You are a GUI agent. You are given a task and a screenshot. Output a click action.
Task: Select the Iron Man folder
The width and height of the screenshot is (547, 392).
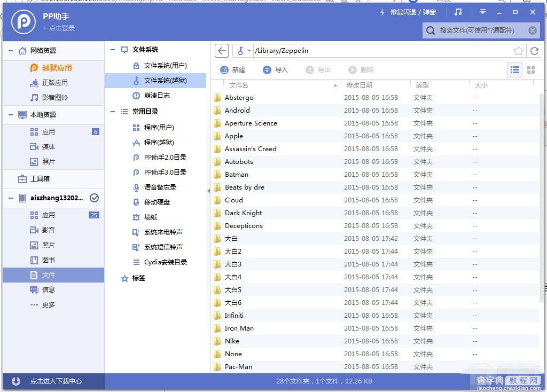(x=376, y=328)
